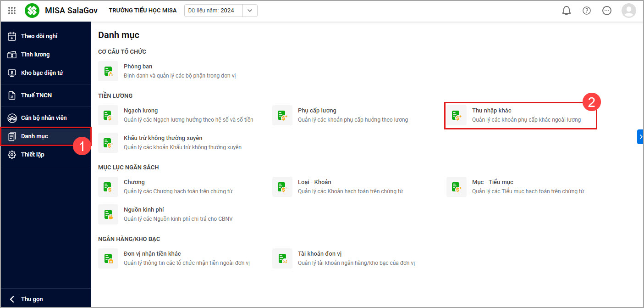Click text Quản lý thông tin các tổ chức
Viewport: 644px width, 308px height.
(x=187, y=263)
